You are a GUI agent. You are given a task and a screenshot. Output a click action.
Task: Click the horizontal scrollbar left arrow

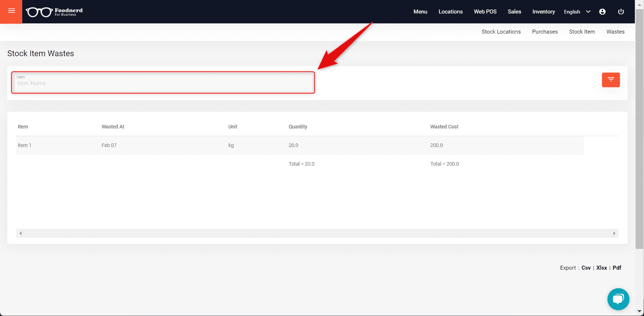point(20,233)
